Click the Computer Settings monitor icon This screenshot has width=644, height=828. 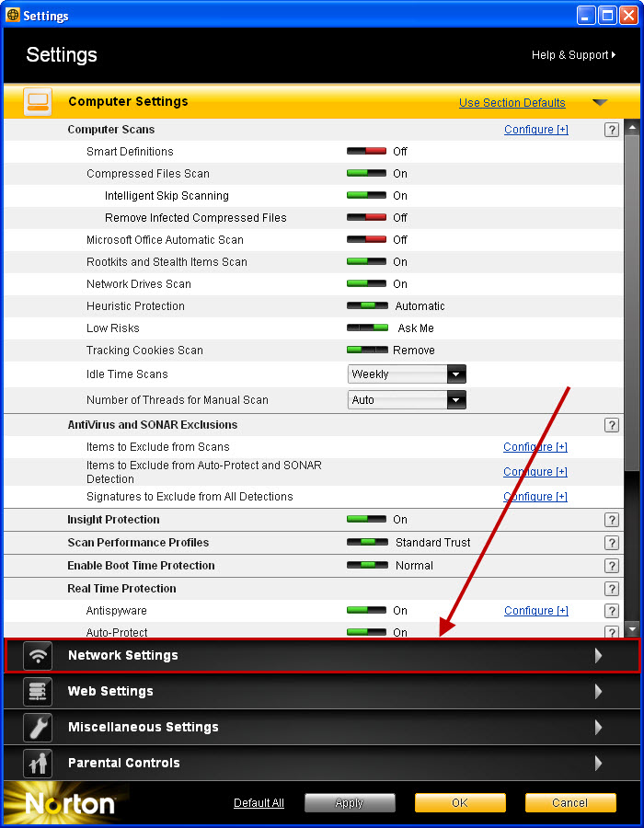click(x=38, y=101)
